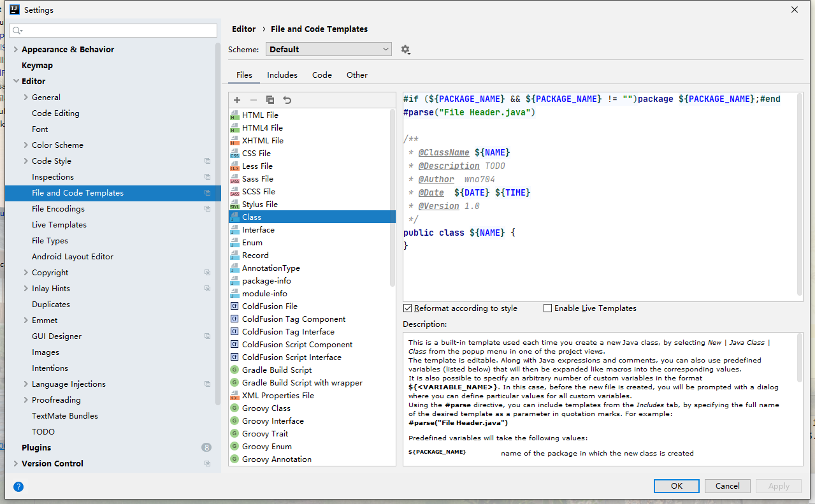
Task: Expand the Appearance & Behavior section
Action: click(x=16, y=50)
